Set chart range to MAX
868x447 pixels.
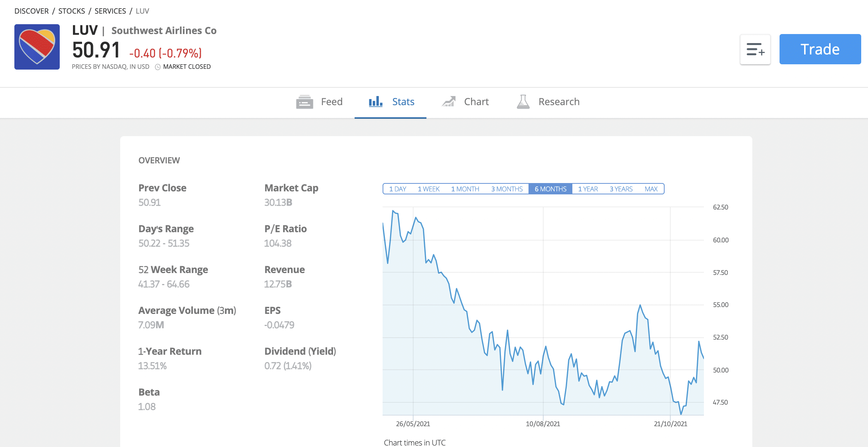[x=651, y=189]
